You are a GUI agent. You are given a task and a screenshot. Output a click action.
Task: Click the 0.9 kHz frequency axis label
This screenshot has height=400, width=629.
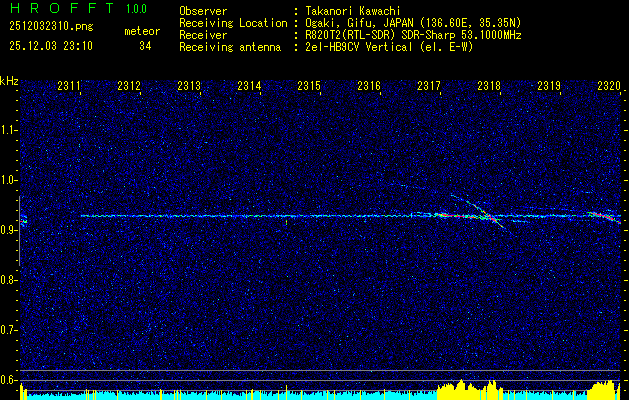[8, 230]
